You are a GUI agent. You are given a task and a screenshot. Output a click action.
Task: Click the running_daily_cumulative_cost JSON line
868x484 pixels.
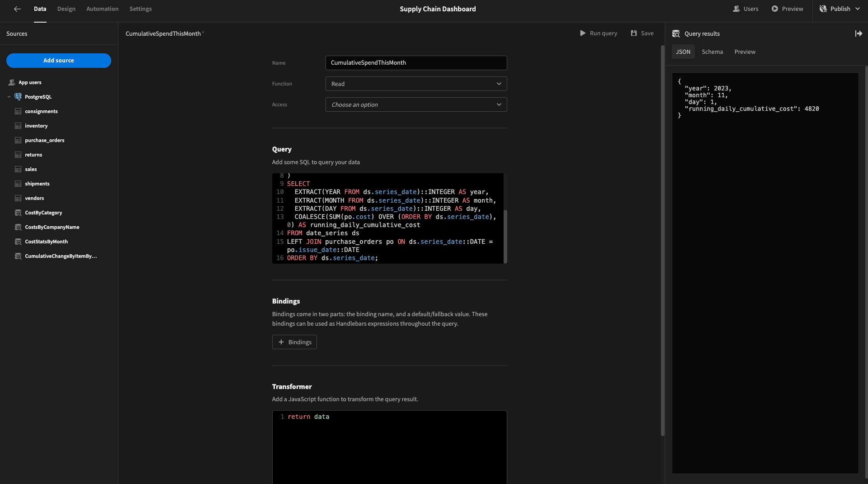click(x=752, y=109)
